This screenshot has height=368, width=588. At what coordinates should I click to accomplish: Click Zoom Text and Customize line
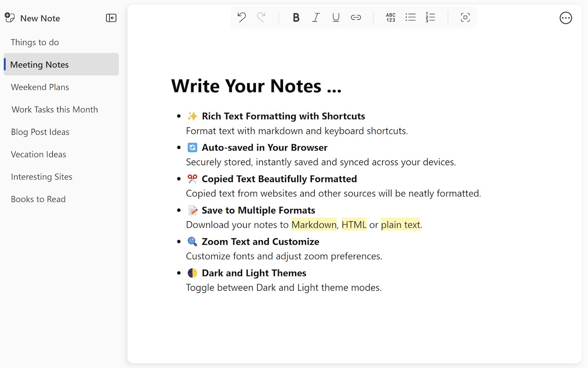(x=260, y=241)
